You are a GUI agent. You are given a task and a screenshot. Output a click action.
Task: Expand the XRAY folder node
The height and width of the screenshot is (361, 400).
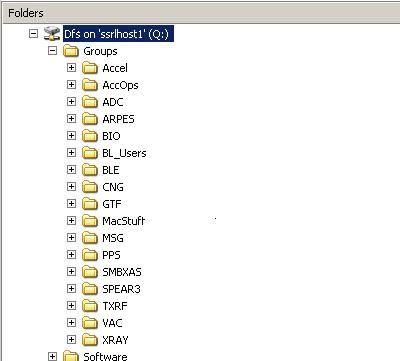pyautogui.click(x=71, y=340)
